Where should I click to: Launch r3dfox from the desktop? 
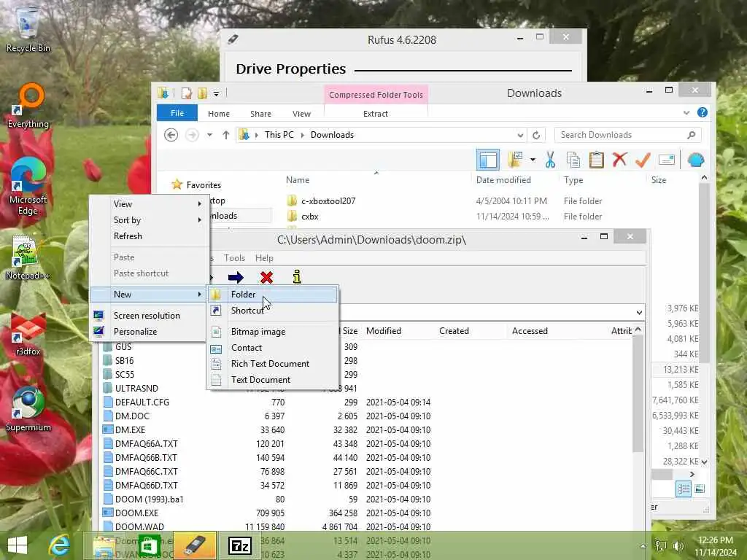(x=28, y=333)
